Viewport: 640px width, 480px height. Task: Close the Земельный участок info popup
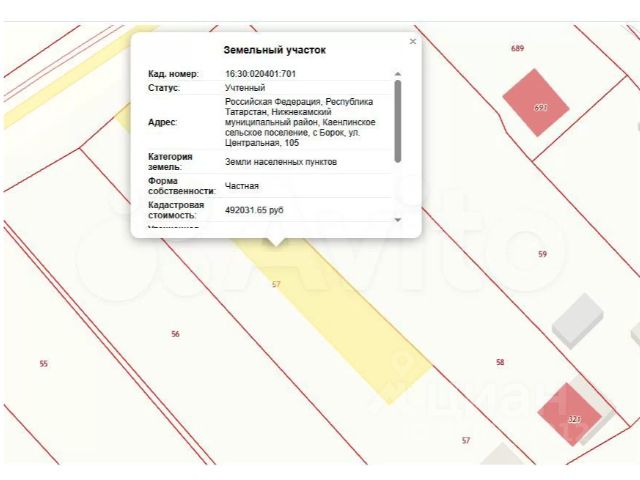413,41
